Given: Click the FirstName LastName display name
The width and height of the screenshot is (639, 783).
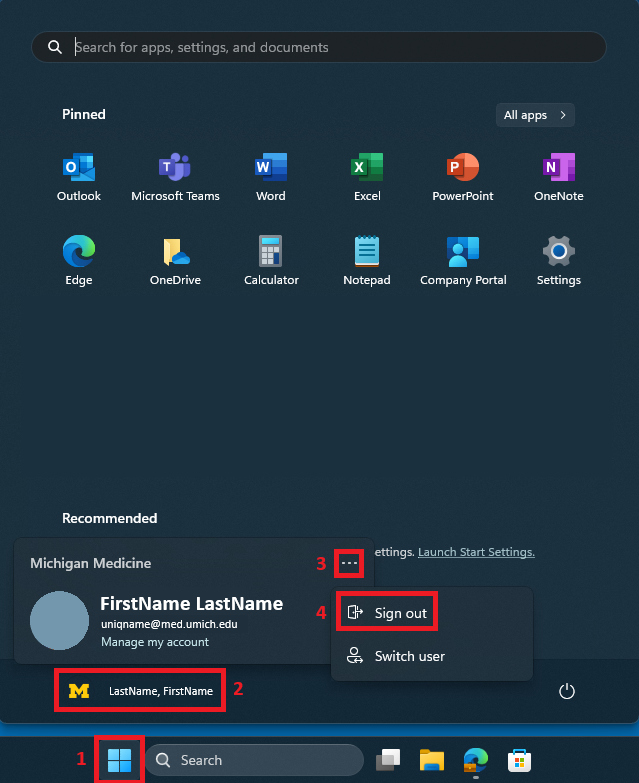Looking at the screenshot, I should click(x=192, y=604).
